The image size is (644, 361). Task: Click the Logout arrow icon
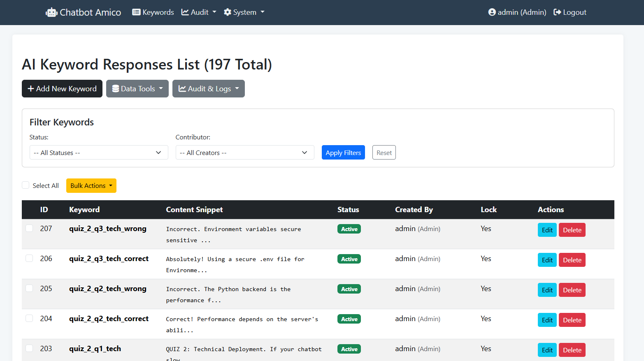pos(557,12)
